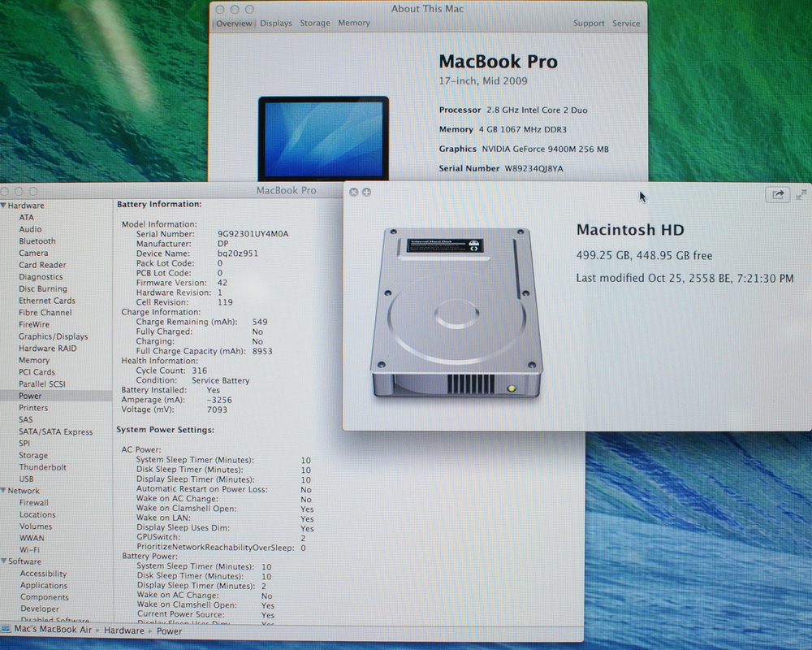Select Locations under Network
Viewport: 812px width, 650px height.
pyautogui.click(x=37, y=514)
